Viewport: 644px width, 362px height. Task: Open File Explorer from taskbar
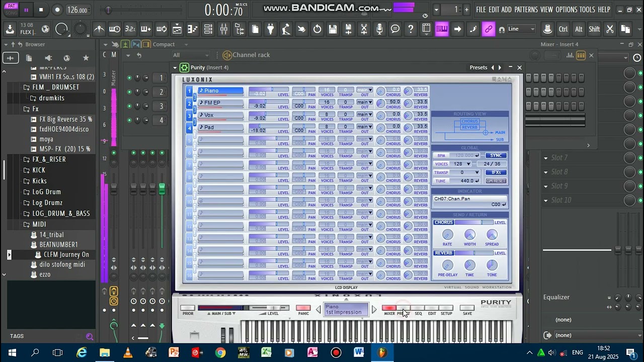105,352
